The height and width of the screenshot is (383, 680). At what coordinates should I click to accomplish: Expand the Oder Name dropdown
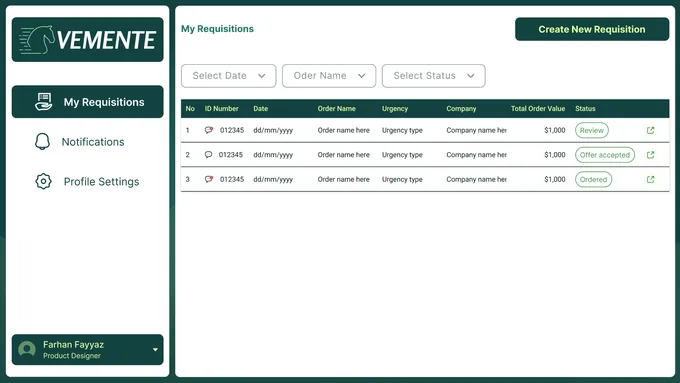329,76
